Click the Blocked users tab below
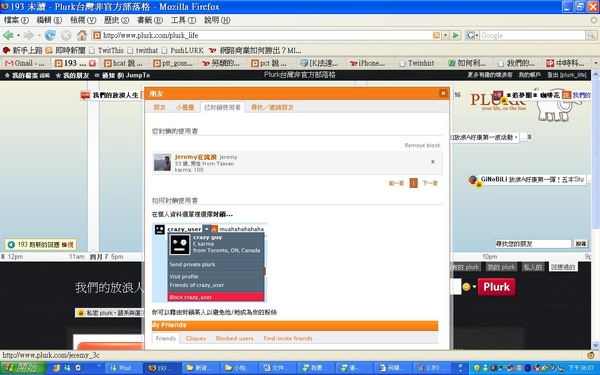The height and width of the screenshot is (375, 600). coord(235,338)
